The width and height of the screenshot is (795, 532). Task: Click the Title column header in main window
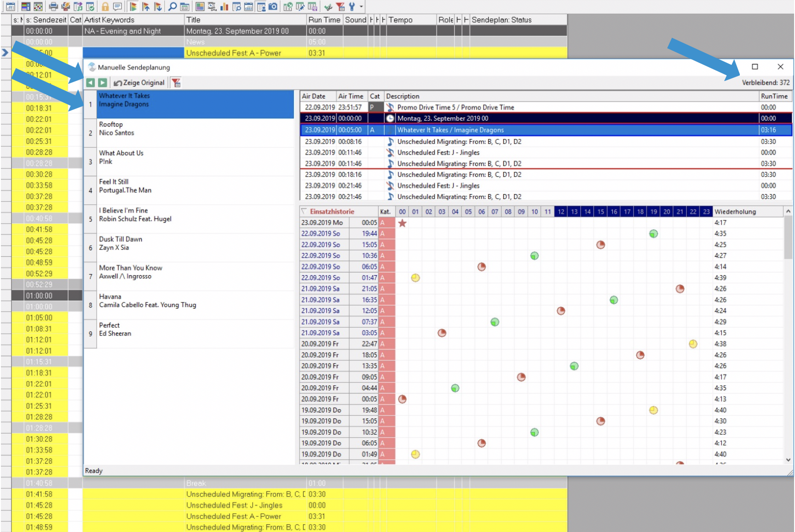click(245, 20)
